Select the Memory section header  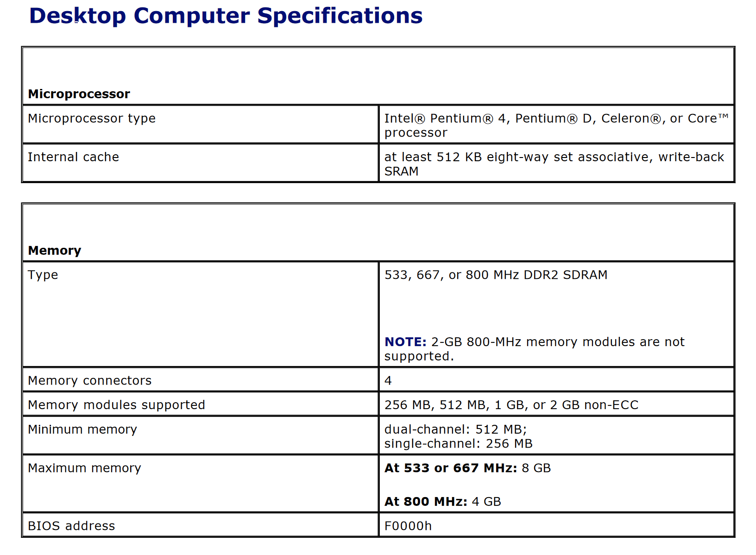click(55, 251)
